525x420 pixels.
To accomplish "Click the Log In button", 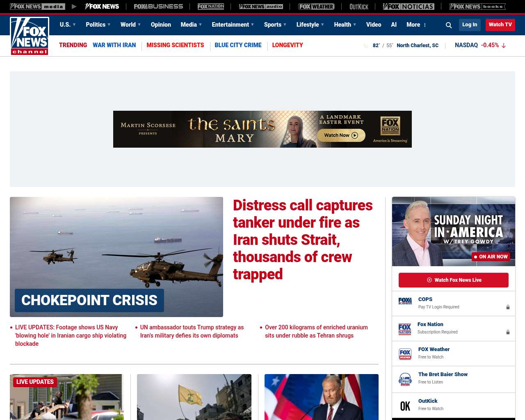I will [x=470, y=25].
